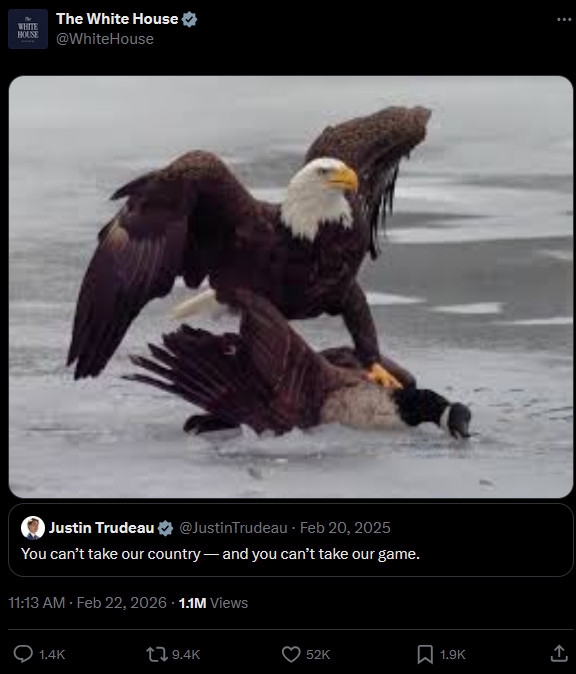Click the White House profile avatar
The image size is (576, 674).
pos(28,29)
